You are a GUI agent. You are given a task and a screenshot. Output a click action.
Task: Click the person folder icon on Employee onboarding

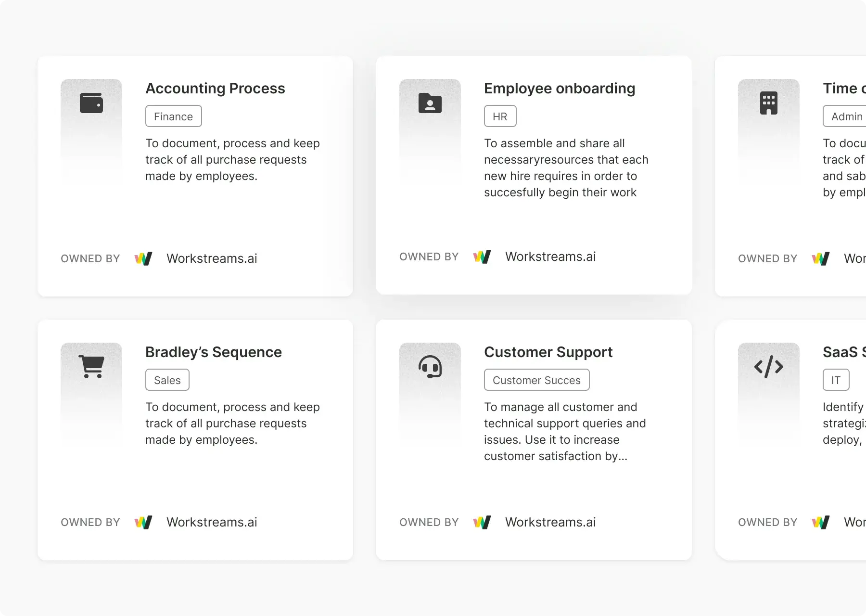point(430,103)
